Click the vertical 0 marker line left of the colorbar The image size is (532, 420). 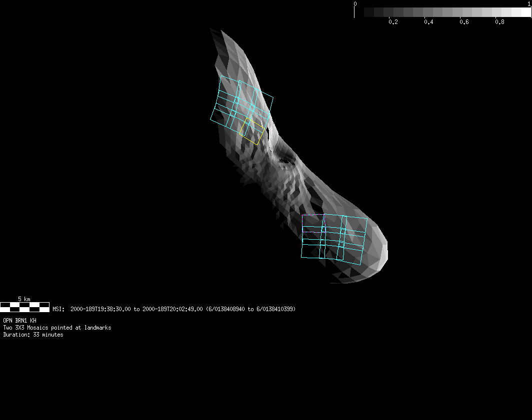354,12
